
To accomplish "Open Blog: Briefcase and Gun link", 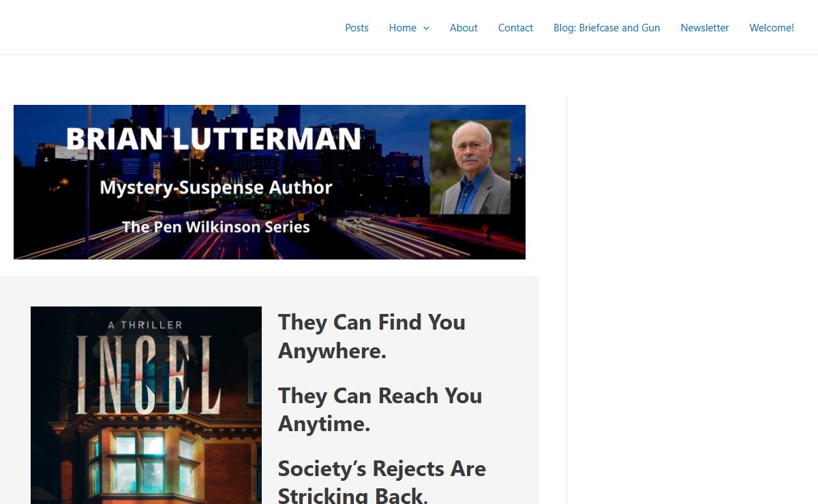I will coord(607,28).
